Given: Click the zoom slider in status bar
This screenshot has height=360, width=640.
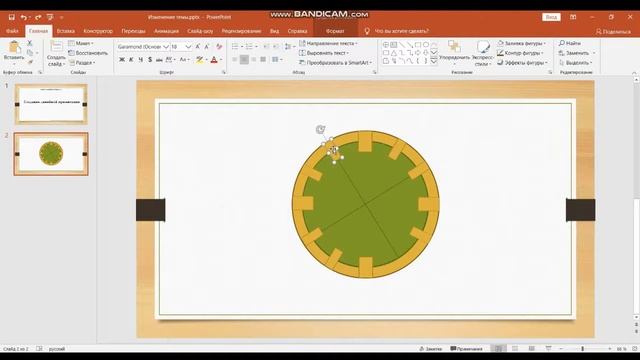Looking at the screenshot, I should point(582,349).
